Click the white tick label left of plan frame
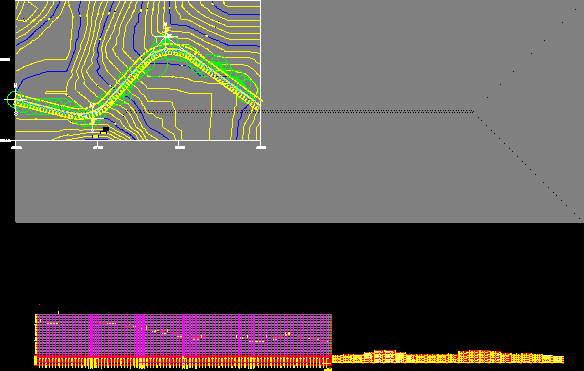 [x=4, y=59]
